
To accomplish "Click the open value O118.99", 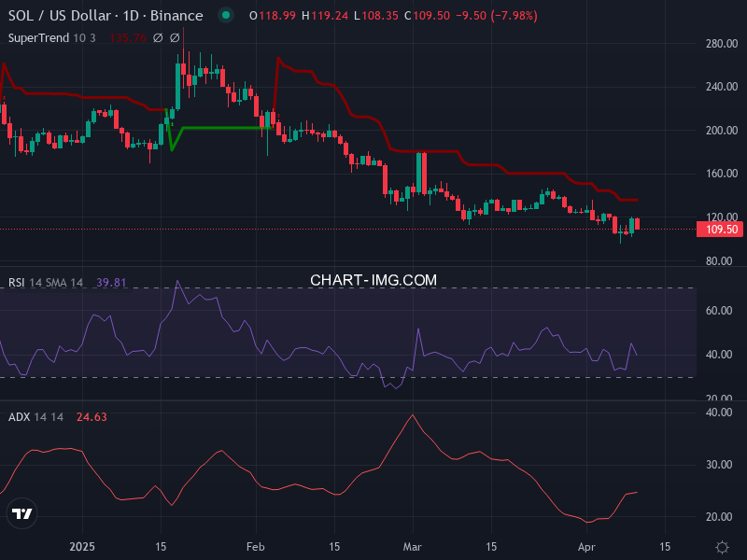I will click(273, 16).
